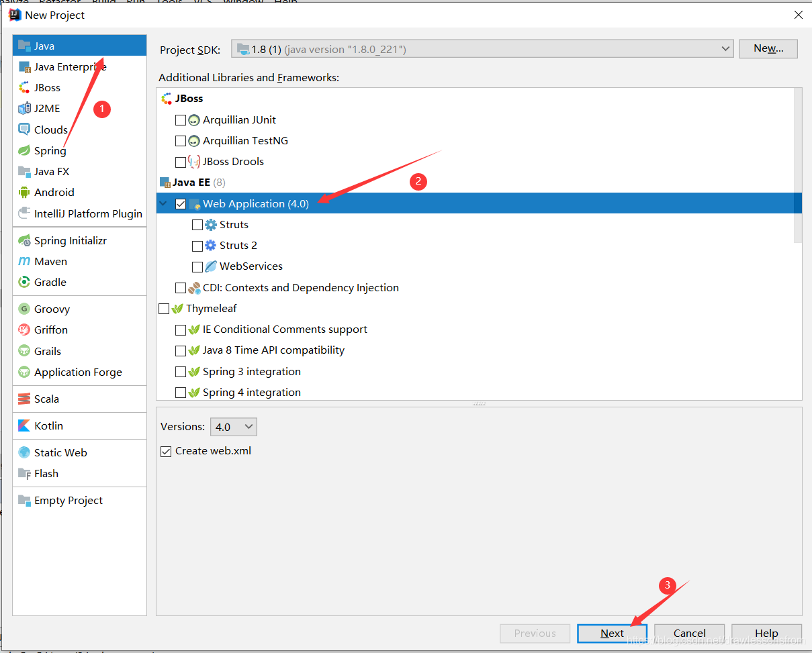Close the New Project dialog
The height and width of the screenshot is (653, 812).
[798, 15]
